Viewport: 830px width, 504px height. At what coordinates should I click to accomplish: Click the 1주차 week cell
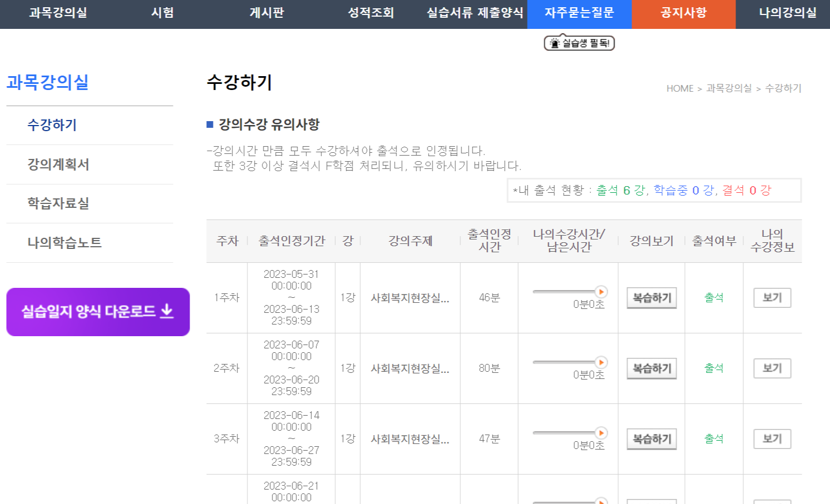pos(227,298)
